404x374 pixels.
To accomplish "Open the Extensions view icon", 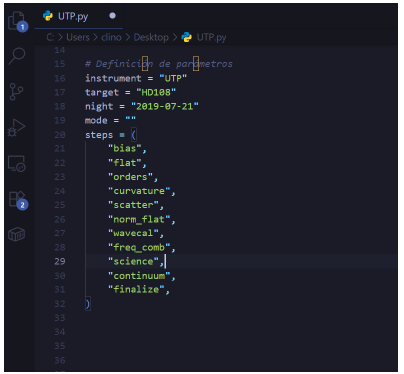I will [17, 199].
